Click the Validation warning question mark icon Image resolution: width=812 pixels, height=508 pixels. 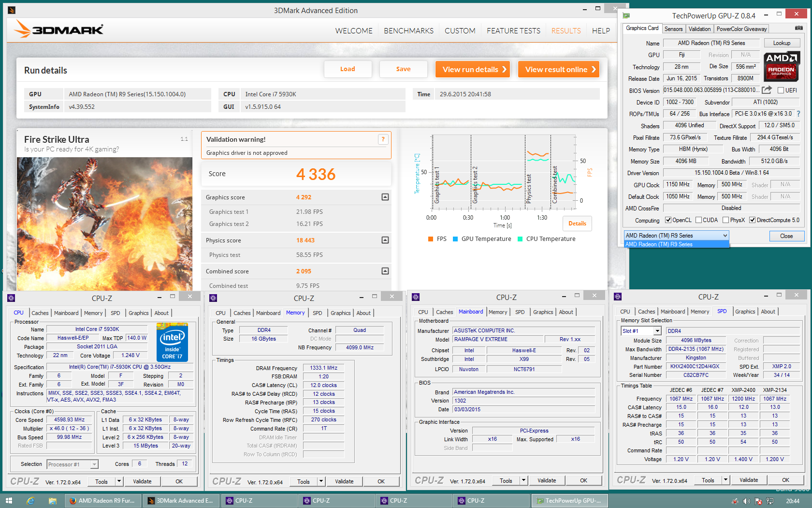coord(383,139)
